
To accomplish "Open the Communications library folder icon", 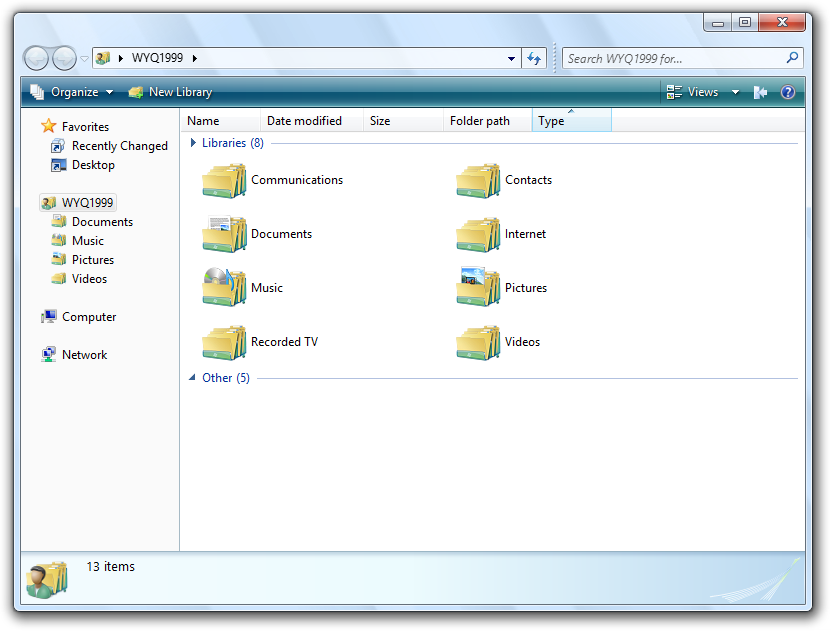I will pos(224,181).
